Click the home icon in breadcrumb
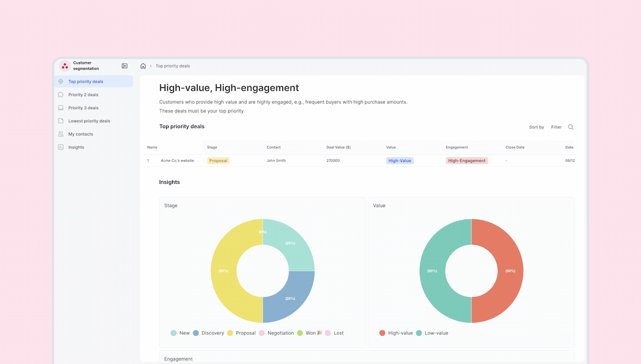Viewport: 641px width, 364px height. click(143, 66)
